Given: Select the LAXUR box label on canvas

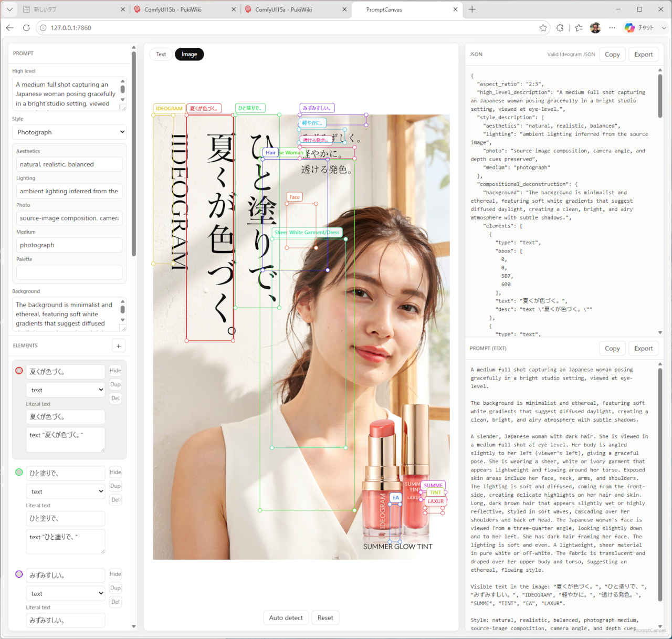Looking at the screenshot, I should coord(436,501).
